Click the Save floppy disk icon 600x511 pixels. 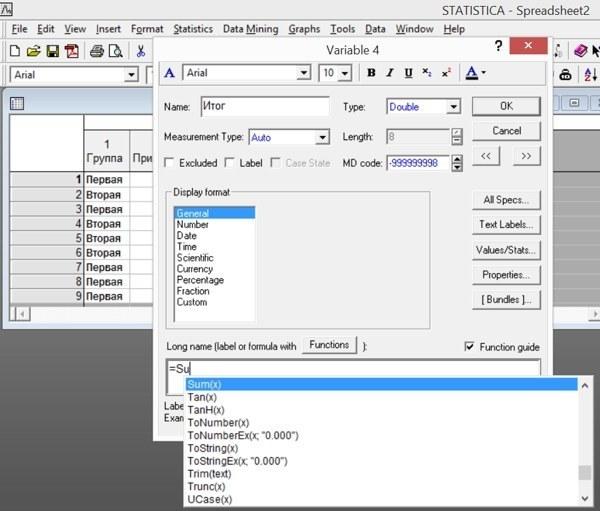tap(52, 51)
